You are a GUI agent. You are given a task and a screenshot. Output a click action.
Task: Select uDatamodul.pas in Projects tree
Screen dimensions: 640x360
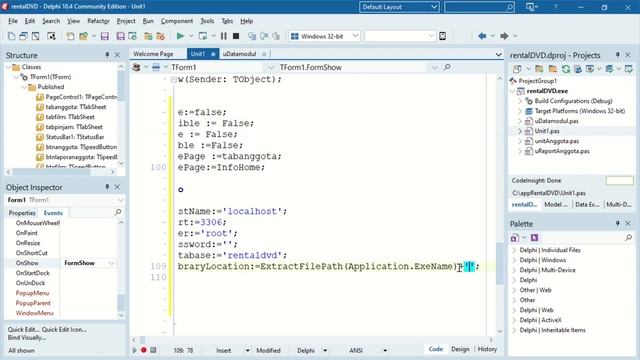[556, 121]
